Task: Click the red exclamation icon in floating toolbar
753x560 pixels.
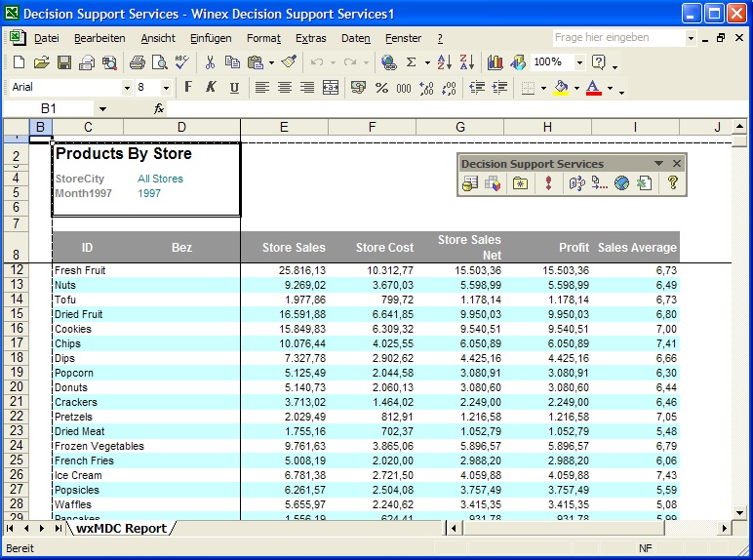Action: [548, 183]
